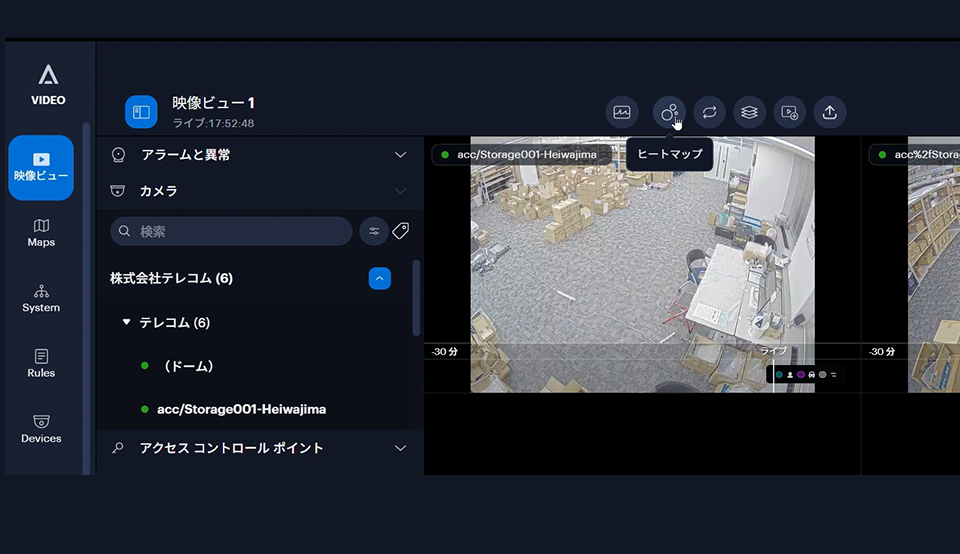The height and width of the screenshot is (554, 960).
Task: Click the 映像ビュー 1 title
Action: click(213, 103)
